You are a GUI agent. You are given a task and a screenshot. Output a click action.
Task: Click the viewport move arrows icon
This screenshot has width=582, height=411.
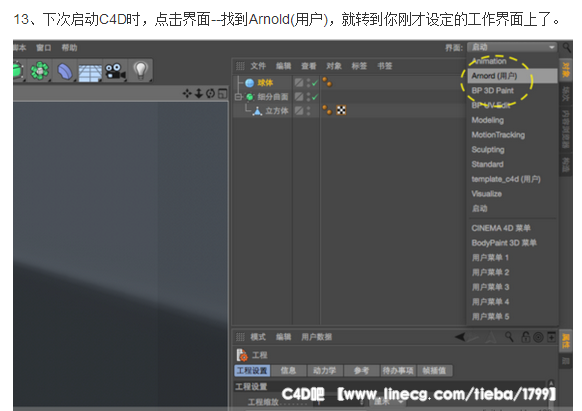[187, 93]
